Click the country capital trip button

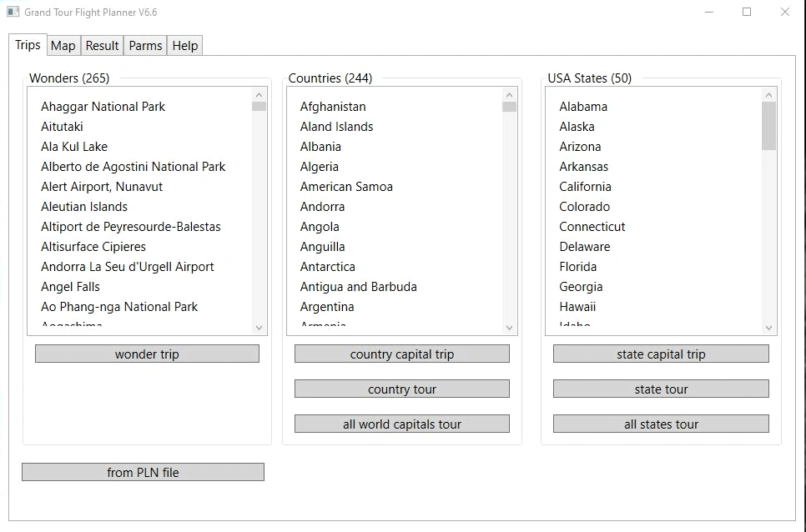tap(401, 354)
